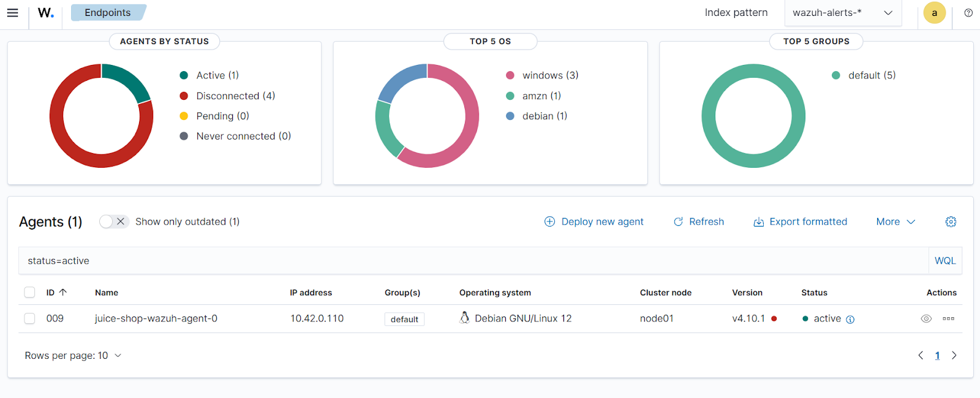980x398 pixels.
Task: Click the info icon beside active status
Action: pos(850,319)
